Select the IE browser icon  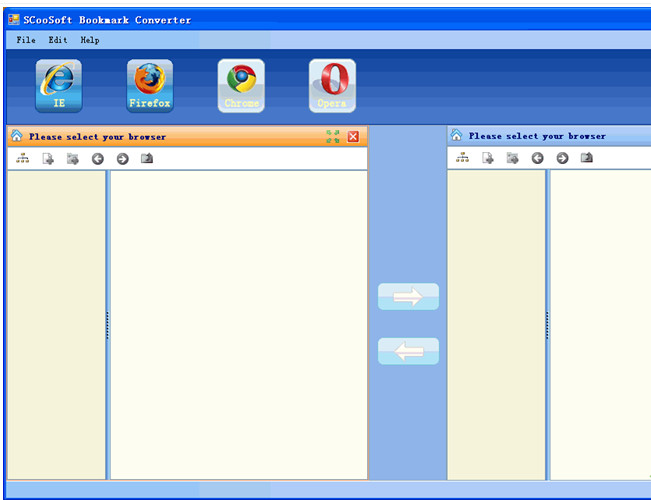pos(59,86)
